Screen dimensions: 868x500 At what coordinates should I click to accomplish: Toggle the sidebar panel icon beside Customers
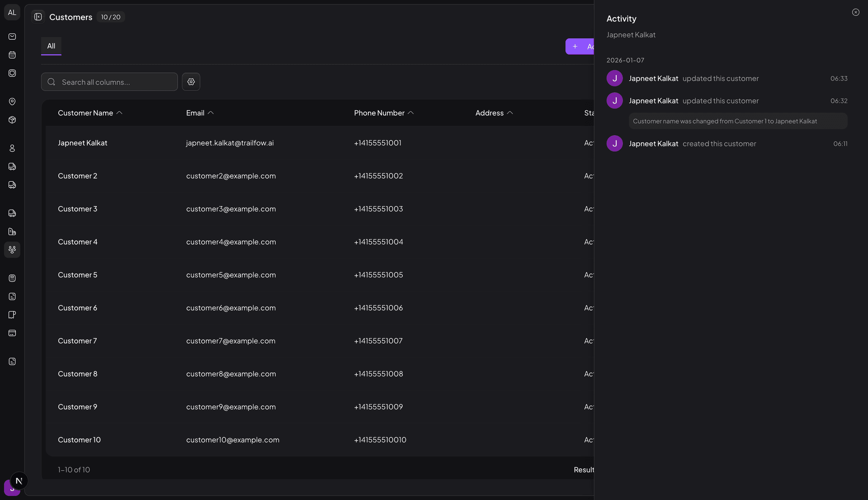point(38,17)
